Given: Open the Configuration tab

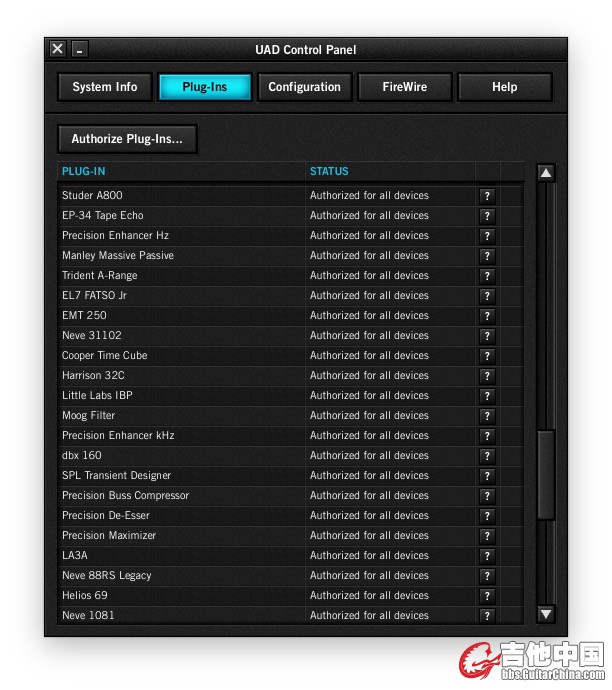Looking at the screenshot, I should tap(304, 87).
